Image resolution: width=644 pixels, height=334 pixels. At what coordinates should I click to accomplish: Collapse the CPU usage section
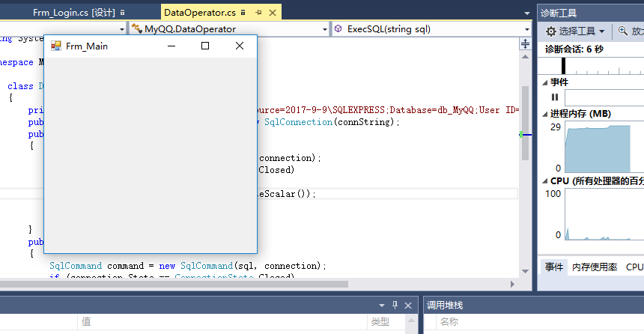click(x=545, y=181)
